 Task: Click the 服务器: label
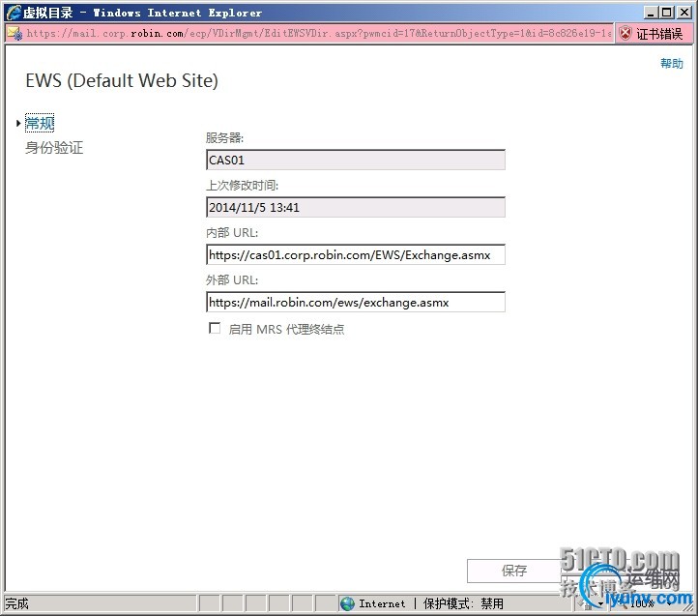(224, 137)
